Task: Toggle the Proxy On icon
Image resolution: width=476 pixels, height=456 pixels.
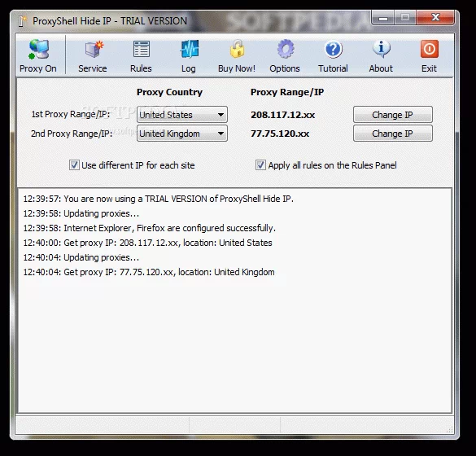Action: tap(38, 49)
